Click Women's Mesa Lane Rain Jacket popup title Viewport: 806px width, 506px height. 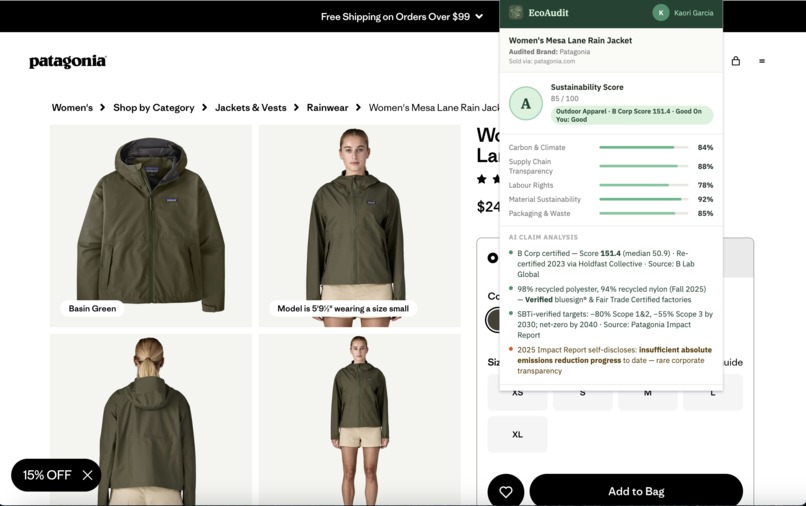[x=570, y=40]
